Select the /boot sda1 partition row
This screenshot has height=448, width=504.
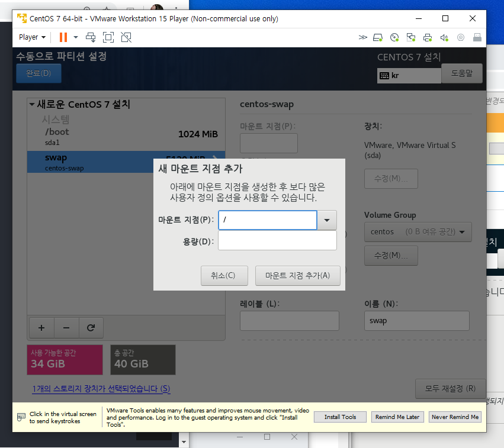[126, 137]
